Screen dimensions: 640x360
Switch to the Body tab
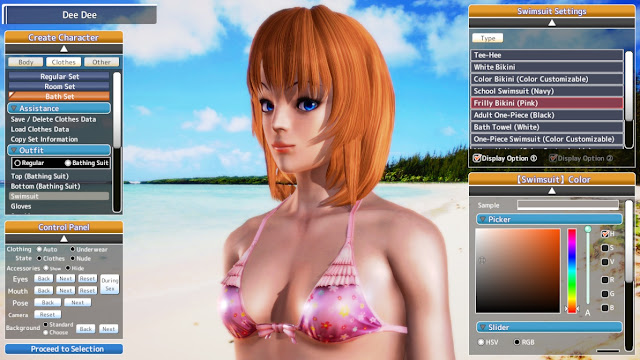26,62
